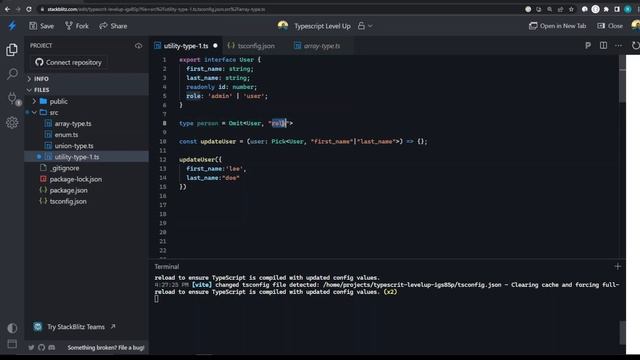The width and height of the screenshot is (640, 360).
Task: Click the Terminal panel label
Action: coord(167,267)
